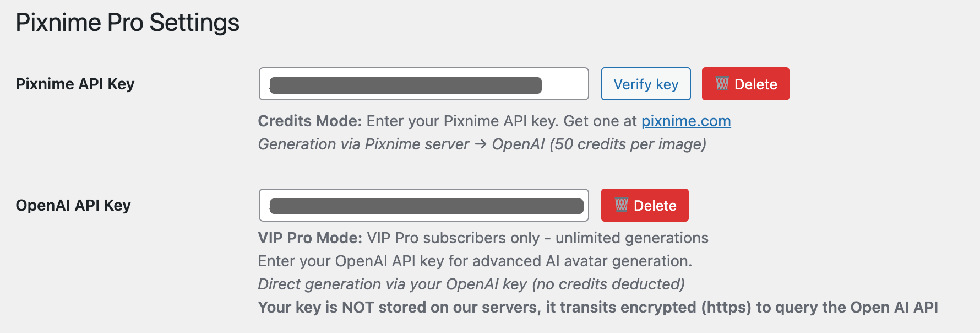
Task: Click the trash icon beside Pixnime key Delete
Action: tap(722, 84)
